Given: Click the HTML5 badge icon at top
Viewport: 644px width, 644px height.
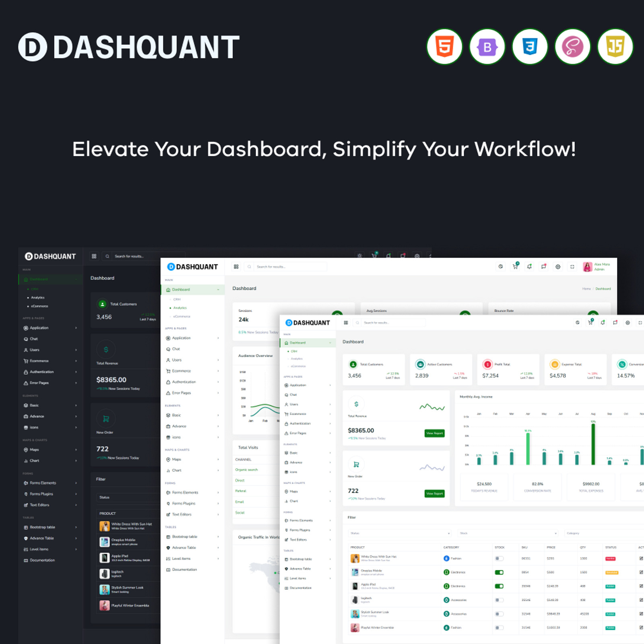Looking at the screenshot, I should tap(444, 47).
